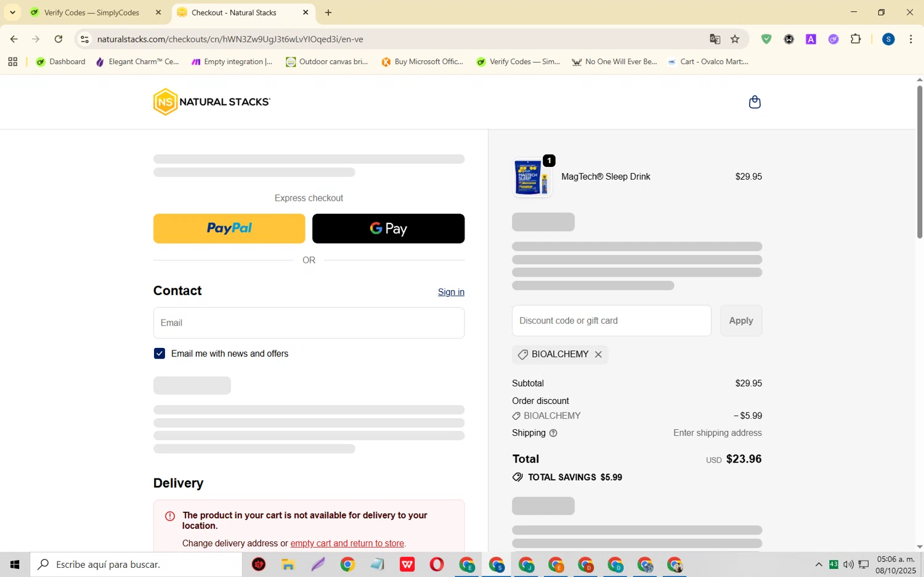Click the address bar URL
924x577 pixels.
click(x=230, y=39)
